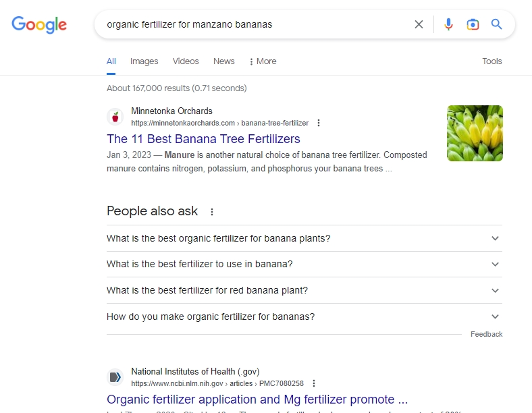The image size is (532, 413).
Task: Click National Institutes of Health favicon
Action: coord(115,377)
